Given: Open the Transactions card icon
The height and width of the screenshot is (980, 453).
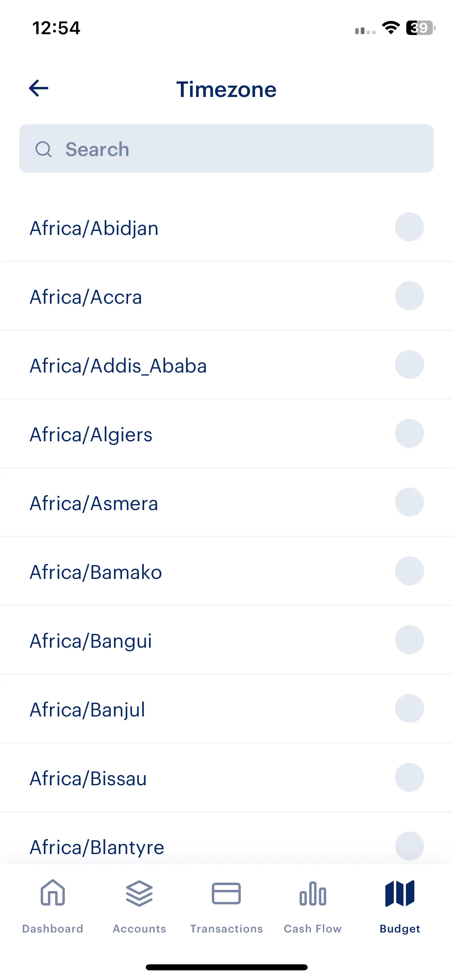Looking at the screenshot, I should [226, 893].
